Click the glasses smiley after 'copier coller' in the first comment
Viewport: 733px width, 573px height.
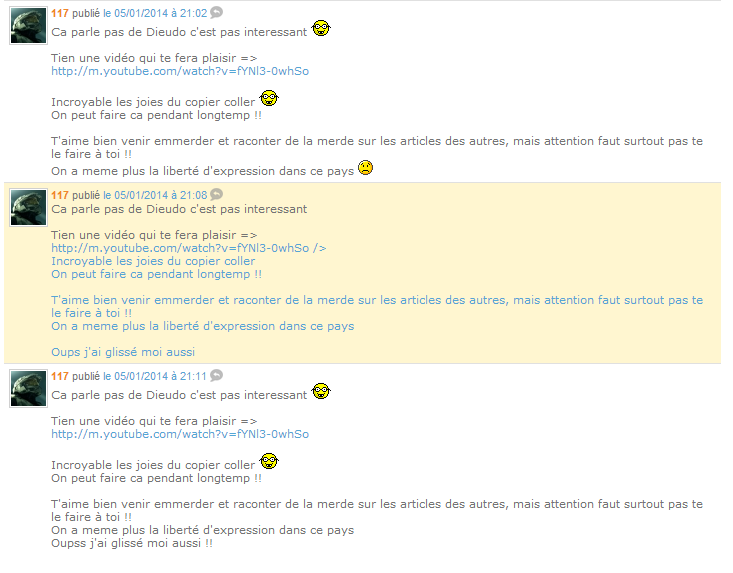click(x=269, y=98)
